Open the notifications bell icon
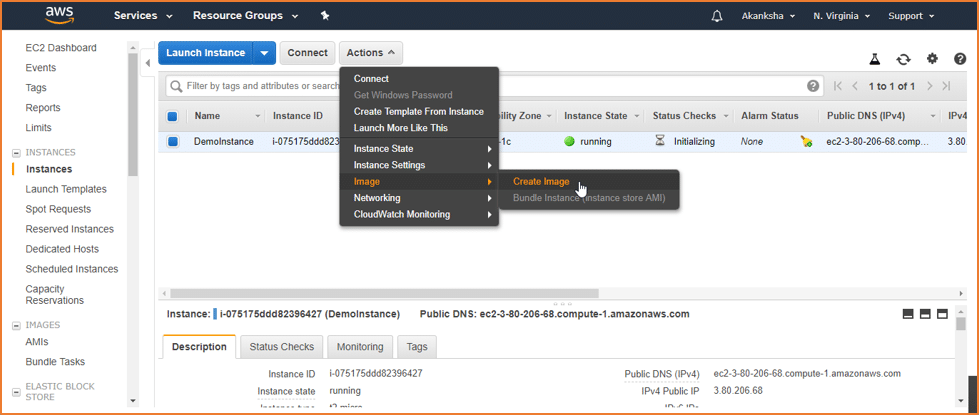The width and height of the screenshot is (979, 415). click(717, 16)
